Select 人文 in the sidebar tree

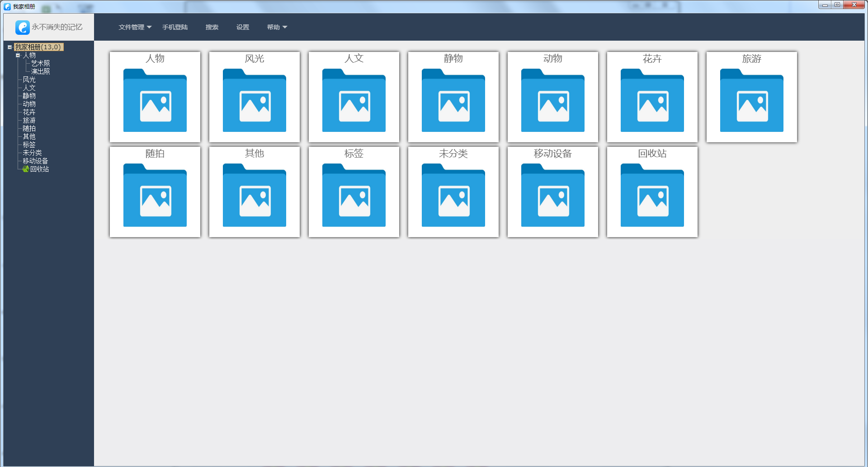click(29, 88)
